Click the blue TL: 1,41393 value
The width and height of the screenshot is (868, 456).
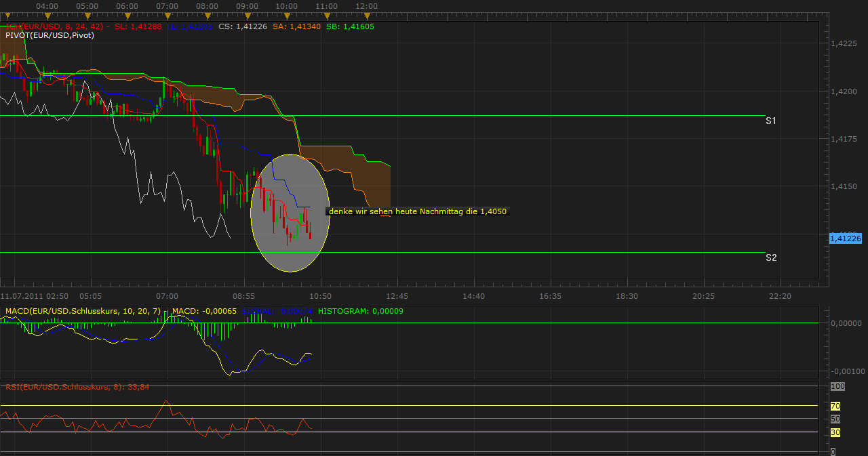pos(190,26)
